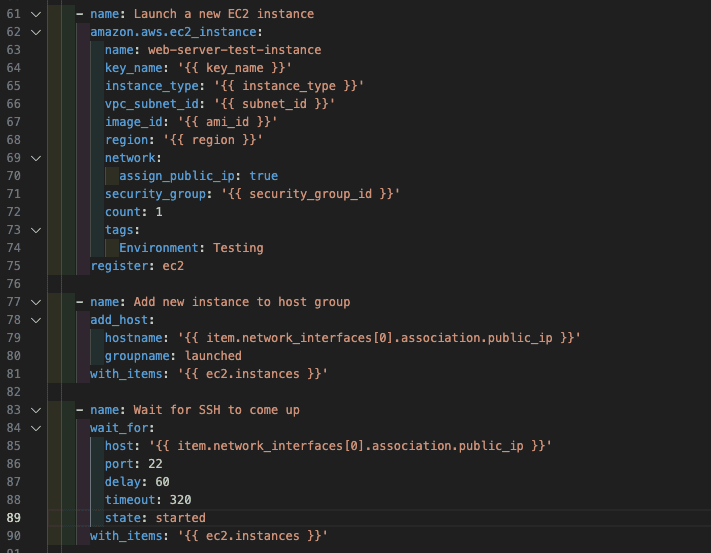Collapse the fold chevron at line 83
This screenshot has width=711, height=553.
point(36,410)
